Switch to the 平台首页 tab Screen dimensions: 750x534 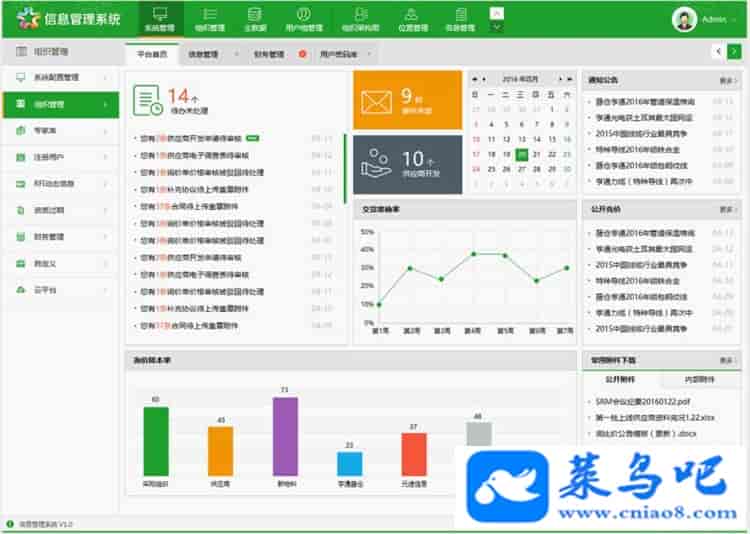pyautogui.click(x=152, y=54)
